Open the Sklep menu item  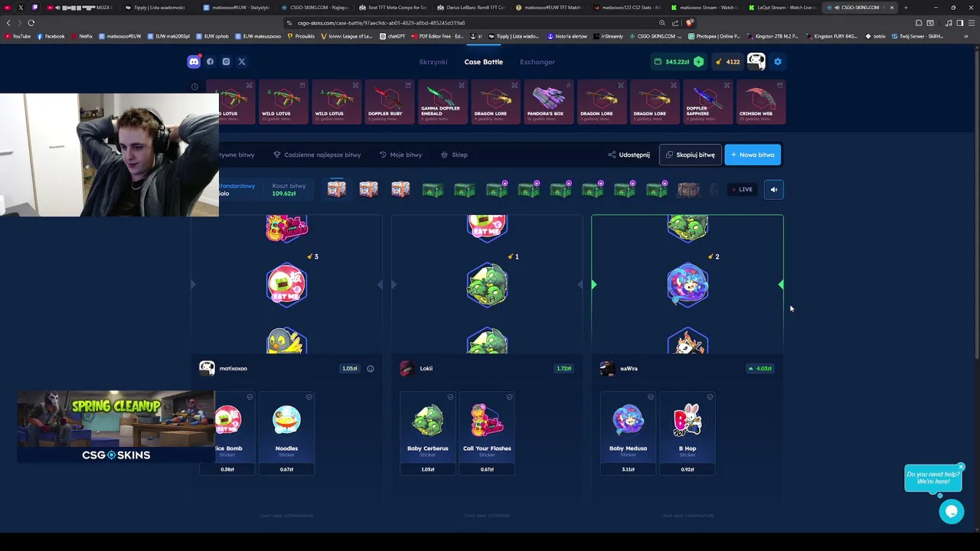[x=454, y=155]
